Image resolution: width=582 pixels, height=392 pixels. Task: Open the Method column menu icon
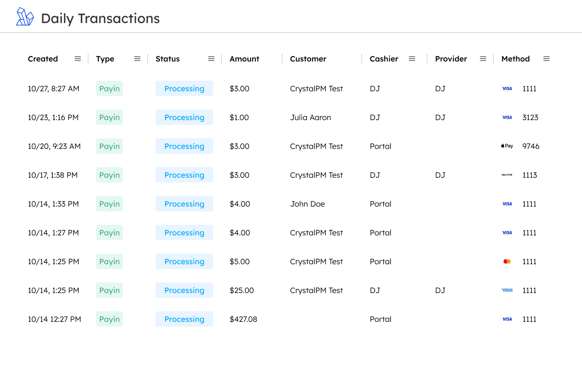pos(546,59)
